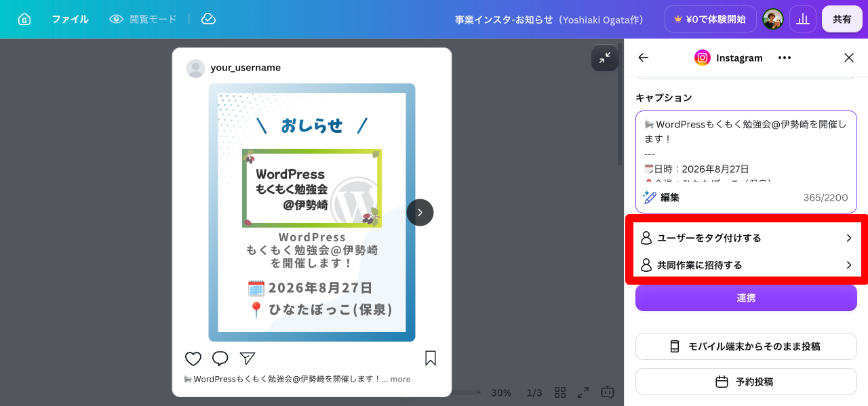
Task: Click the purple 連携 connect button
Action: (x=746, y=298)
